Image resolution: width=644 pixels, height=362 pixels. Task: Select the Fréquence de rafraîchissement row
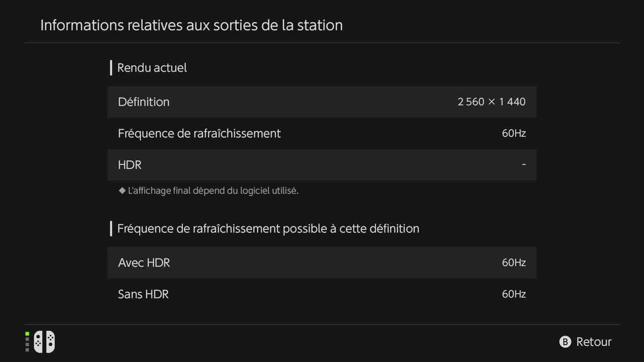[322, 133]
